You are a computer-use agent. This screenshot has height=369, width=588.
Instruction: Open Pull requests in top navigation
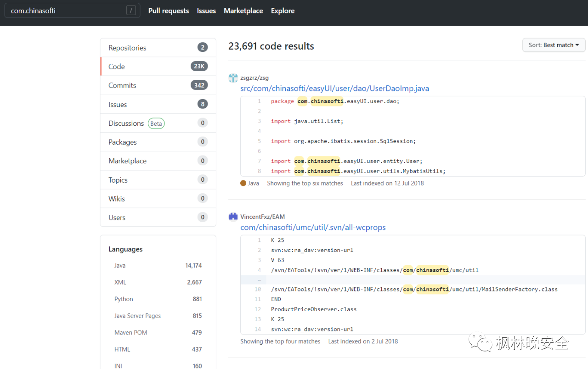coord(169,11)
